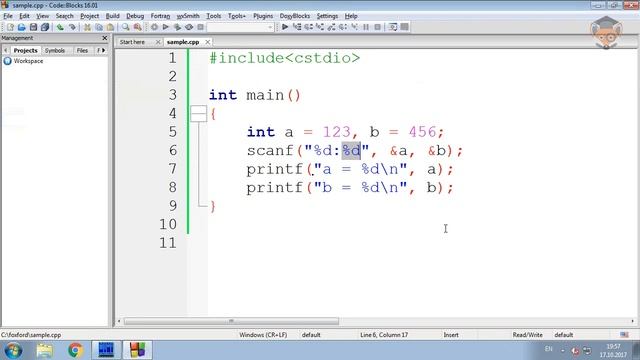
Task: Click the Build and run icon
Action: (177, 27)
